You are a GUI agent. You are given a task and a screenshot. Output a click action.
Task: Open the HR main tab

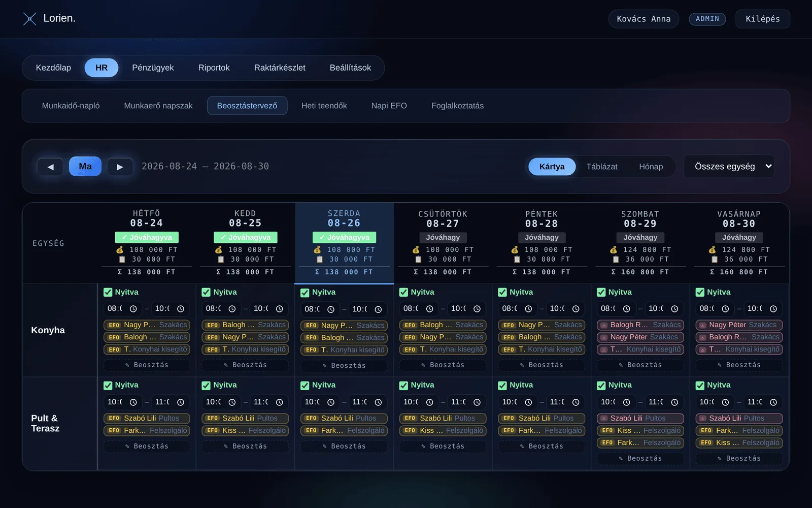tap(101, 68)
